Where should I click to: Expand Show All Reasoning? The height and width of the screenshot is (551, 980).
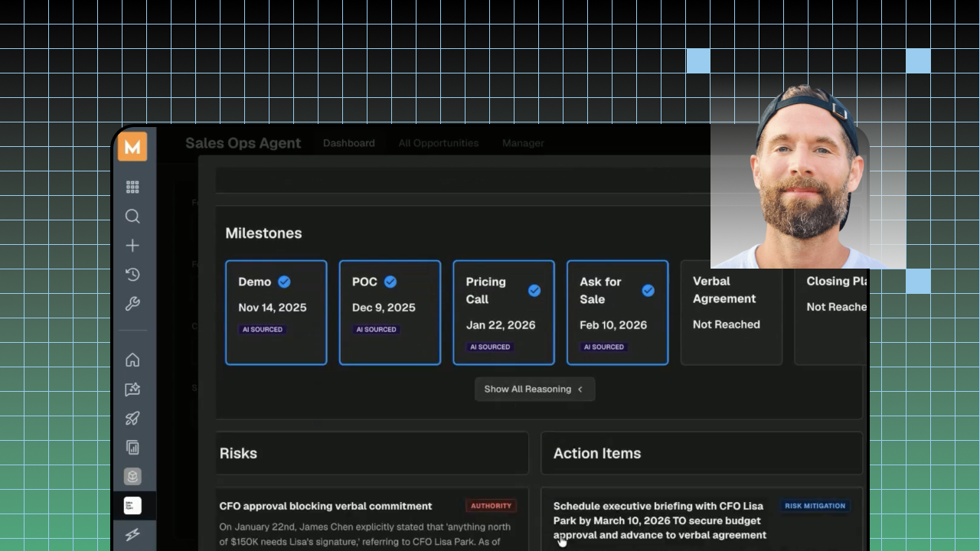(x=534, y=389)
